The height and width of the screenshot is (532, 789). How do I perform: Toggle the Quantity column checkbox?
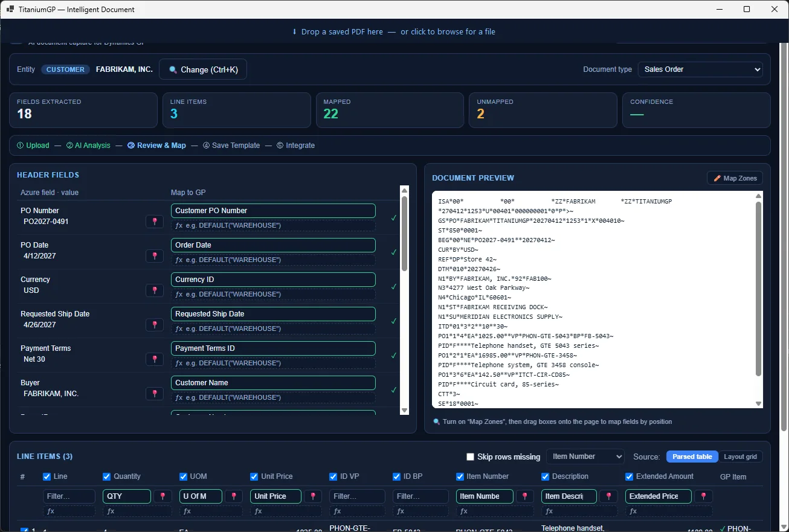click(x=107, y=476)
